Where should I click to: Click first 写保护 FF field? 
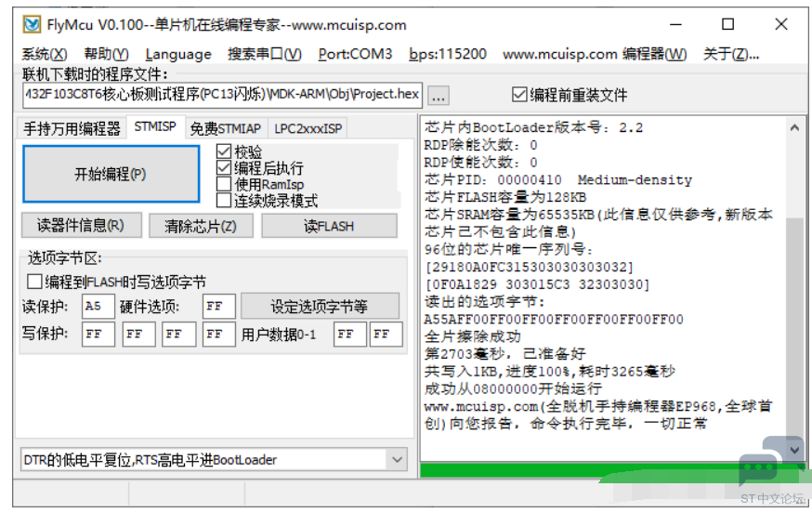98,334
